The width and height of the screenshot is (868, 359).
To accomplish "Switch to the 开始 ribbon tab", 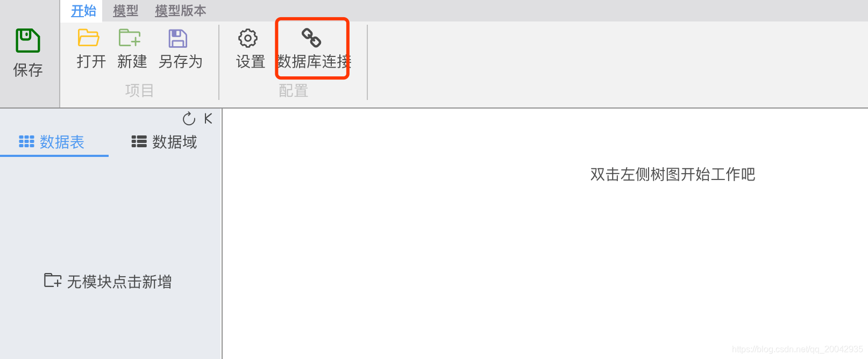I will coord(83,11).
